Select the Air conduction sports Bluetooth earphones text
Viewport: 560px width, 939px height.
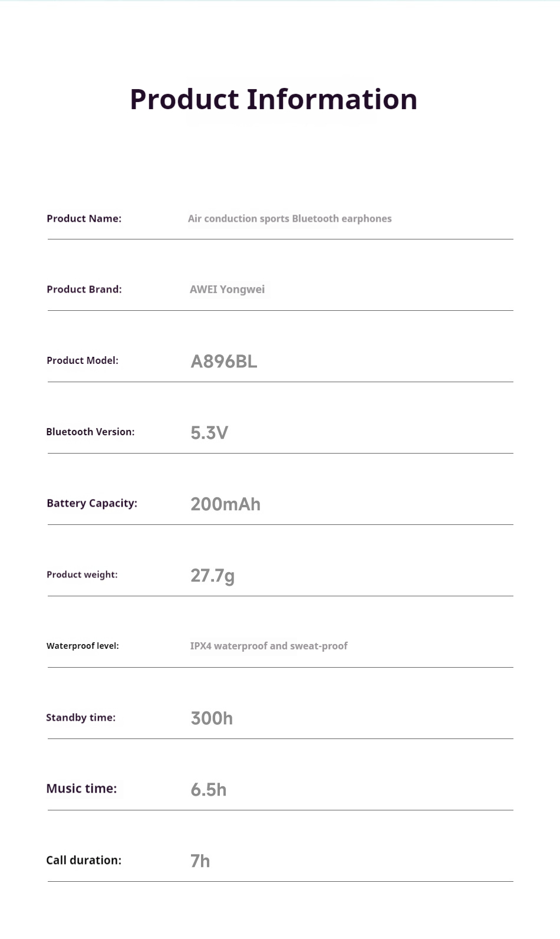click(x=289, y=218)
